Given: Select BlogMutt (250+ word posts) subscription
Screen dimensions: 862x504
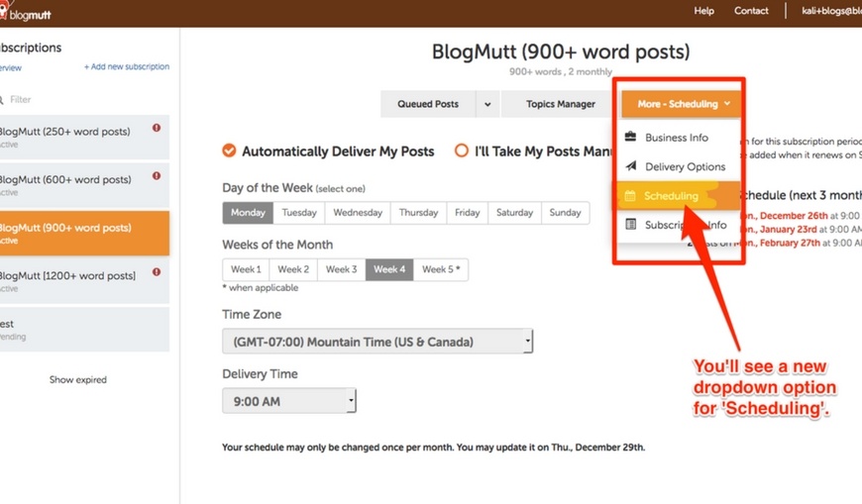Looking at the screenshot, I should 84,137.
